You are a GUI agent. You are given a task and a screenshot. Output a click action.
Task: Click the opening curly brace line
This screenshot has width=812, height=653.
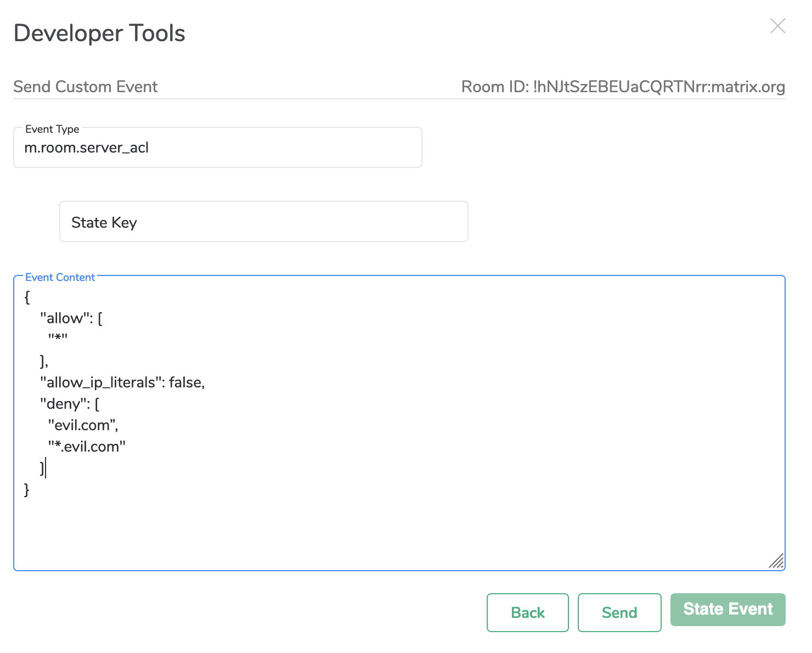[27, 297]
